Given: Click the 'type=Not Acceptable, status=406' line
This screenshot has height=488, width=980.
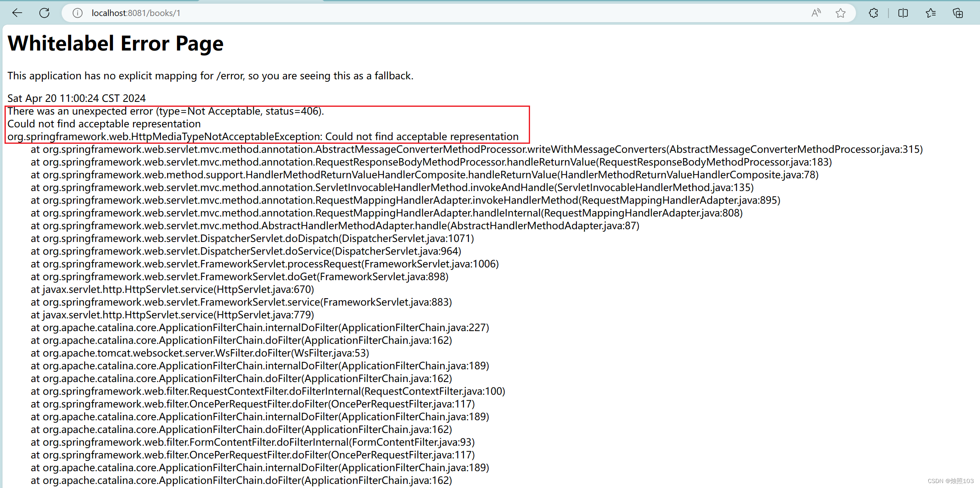Looking at the screenshot, I should point(165,111).
